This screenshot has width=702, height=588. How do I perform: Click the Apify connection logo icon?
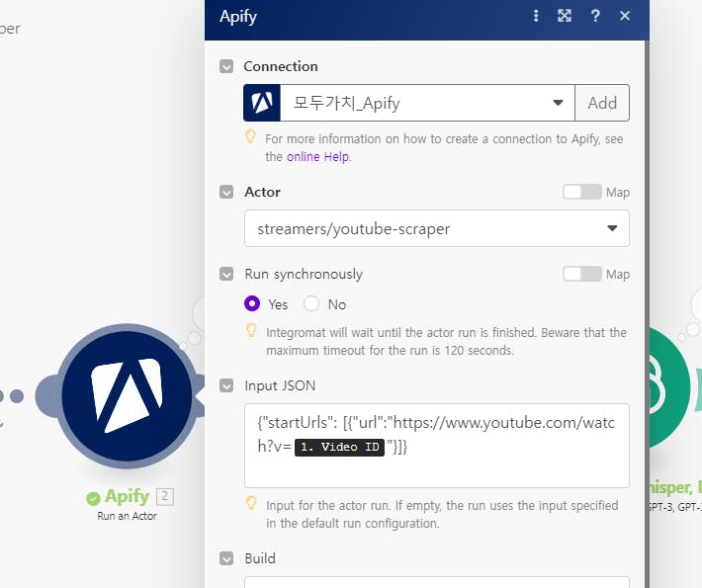tap(262, 103)
